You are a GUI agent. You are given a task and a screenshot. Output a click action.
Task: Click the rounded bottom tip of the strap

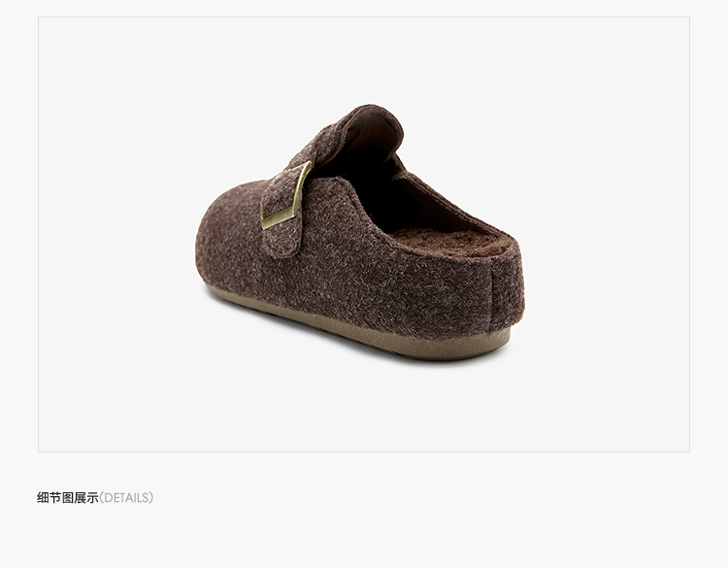[284, 251]
